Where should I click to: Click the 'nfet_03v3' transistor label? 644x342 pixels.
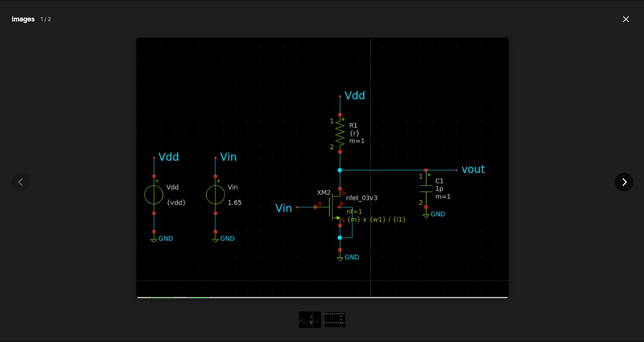pos(362,198)
